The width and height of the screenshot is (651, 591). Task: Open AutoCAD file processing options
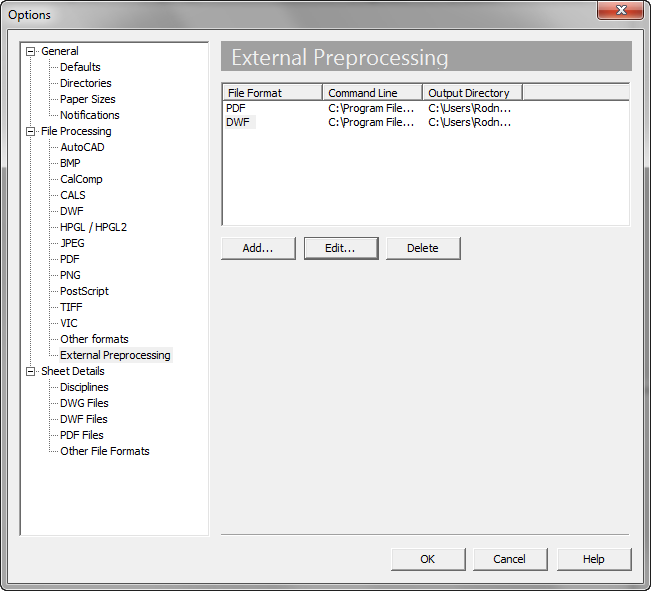tap(82, 147)
